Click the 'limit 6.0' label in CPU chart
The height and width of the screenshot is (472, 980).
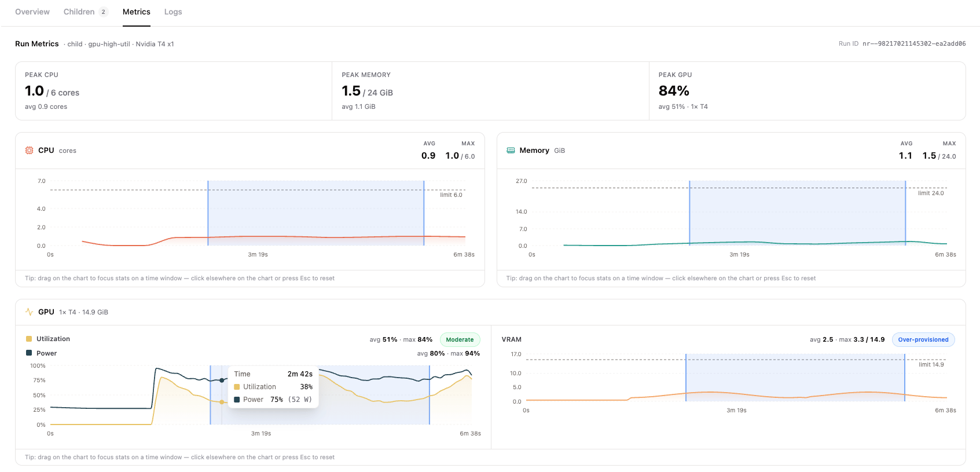pos(451,195)
